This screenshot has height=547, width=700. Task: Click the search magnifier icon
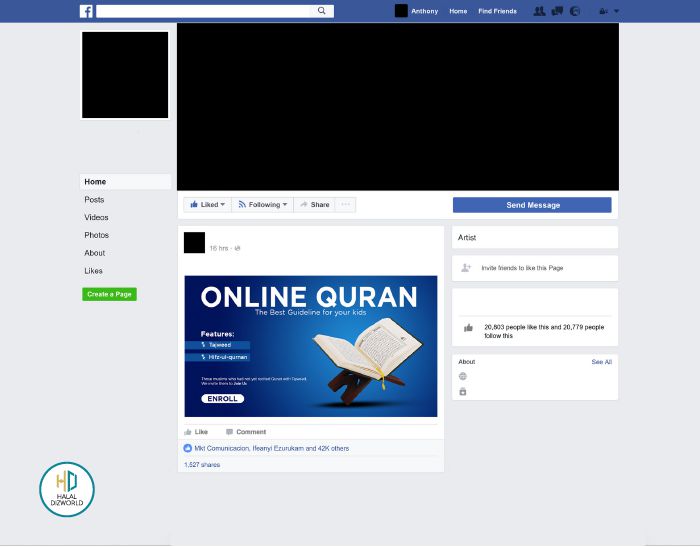[x=322, y=11]
